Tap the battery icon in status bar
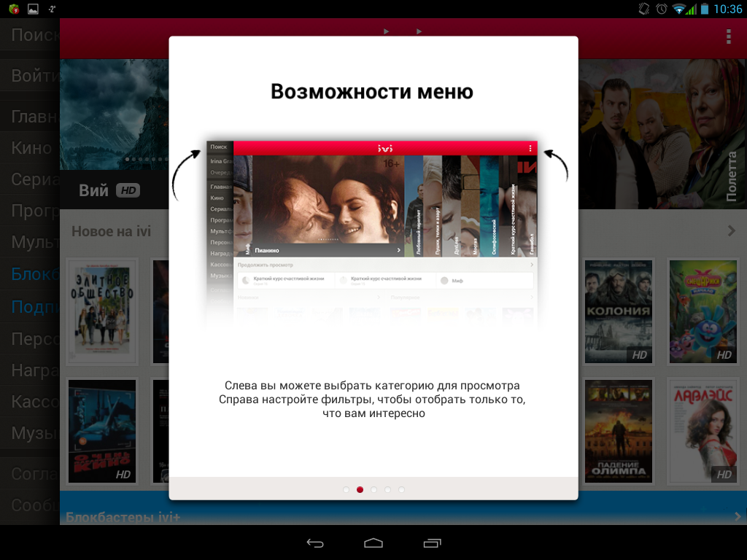 [x=705, y=9]
